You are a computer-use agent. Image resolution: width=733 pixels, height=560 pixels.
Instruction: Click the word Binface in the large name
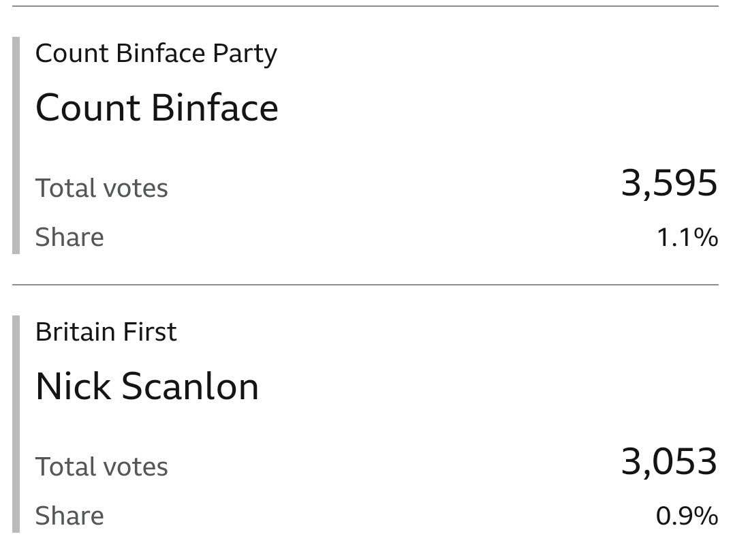point(215,108)
